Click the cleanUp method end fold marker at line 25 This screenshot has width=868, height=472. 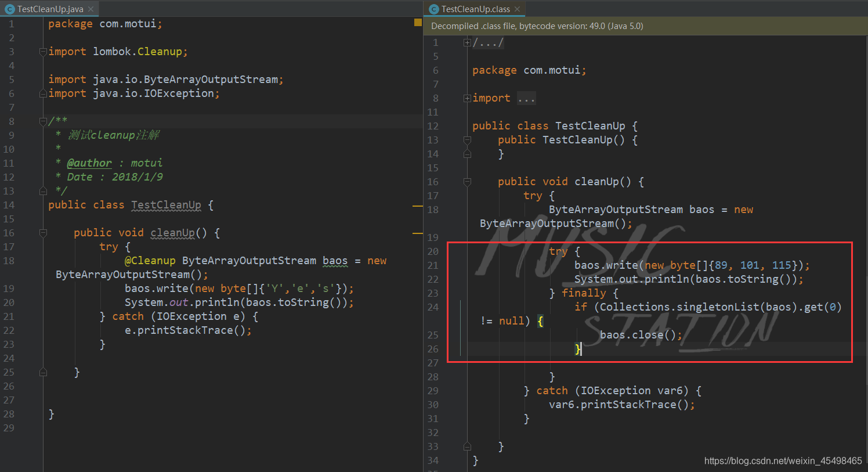(x=43, y=372)
